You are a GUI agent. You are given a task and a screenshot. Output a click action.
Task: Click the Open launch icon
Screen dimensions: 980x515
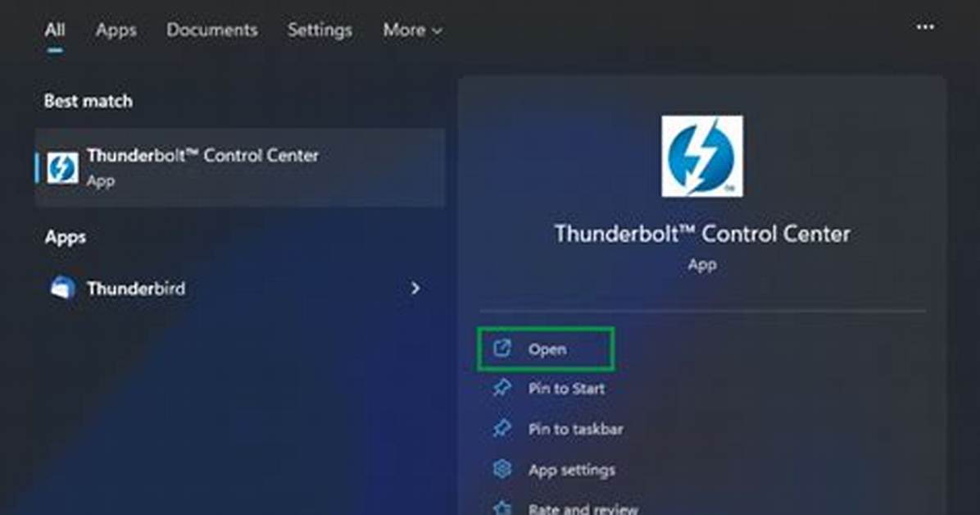point(501,348)
